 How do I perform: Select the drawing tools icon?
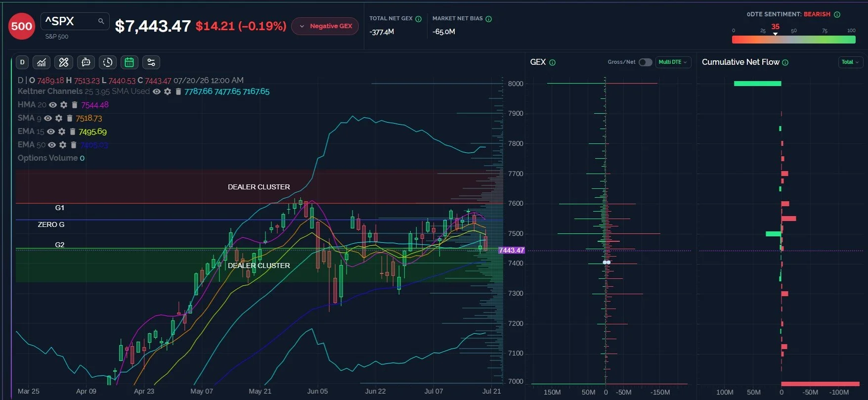point(64,62)
